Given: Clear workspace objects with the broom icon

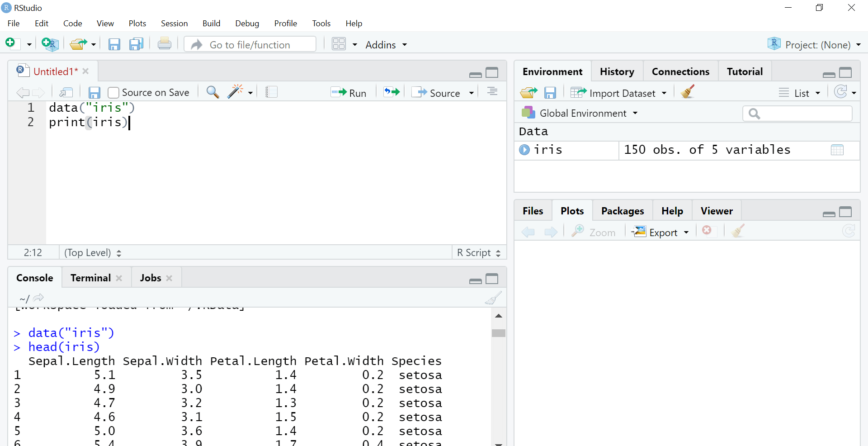Looking at the screenshot, I should click(x=687, y=91).
